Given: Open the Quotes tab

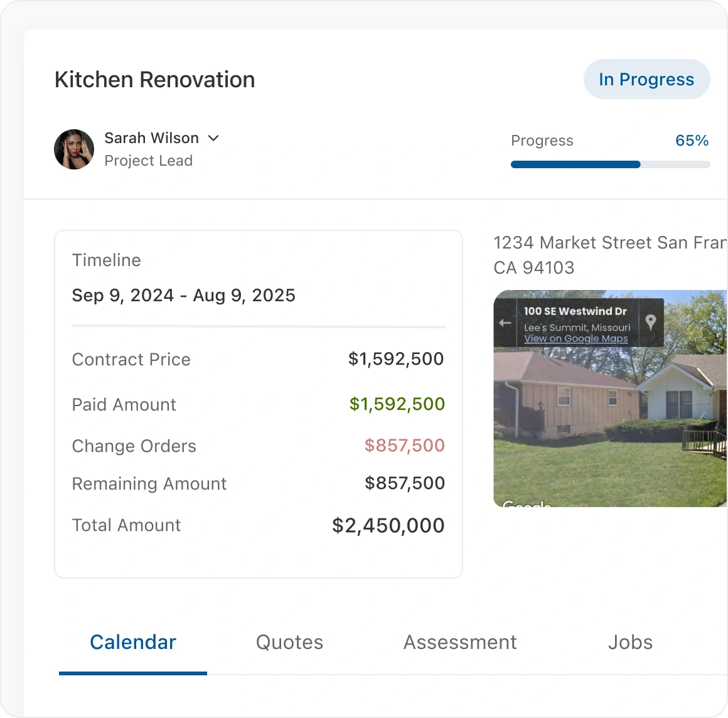Looking at the screenshot, I should [x=289, y=642].
